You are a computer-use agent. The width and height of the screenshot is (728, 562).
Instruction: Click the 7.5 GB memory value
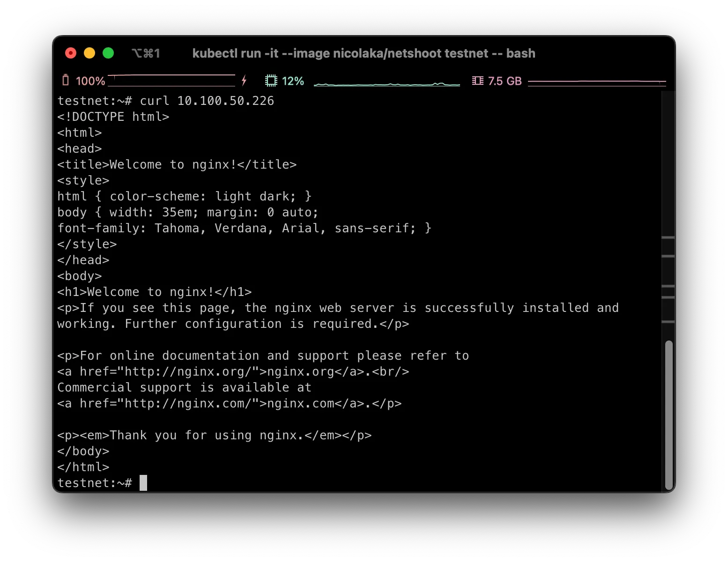(505, 81)
